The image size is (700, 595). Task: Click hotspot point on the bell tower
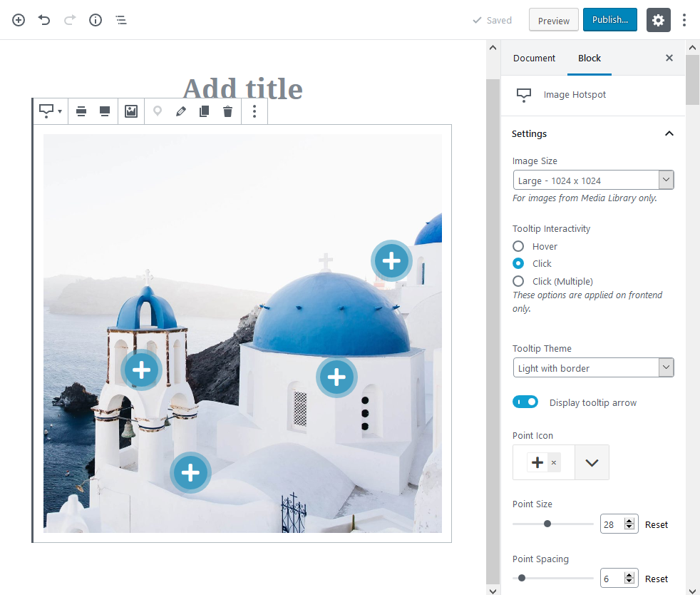(141, 370)
